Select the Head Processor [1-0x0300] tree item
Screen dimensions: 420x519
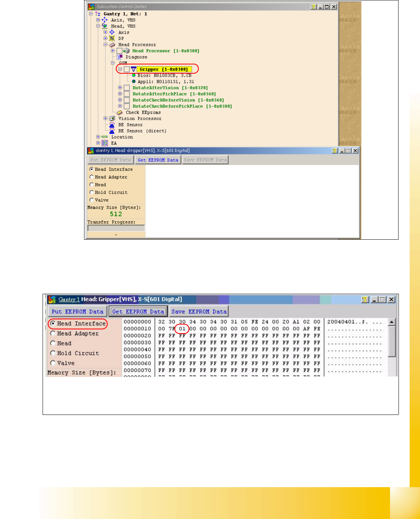(x=166, y=51)
